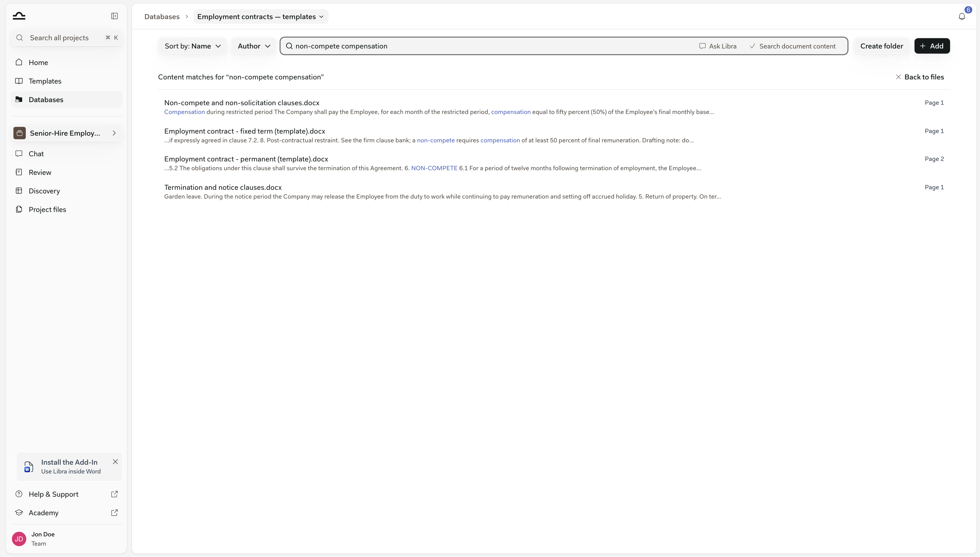
Task: Click Databases breadcrumb link
Action: coord(162,17)
